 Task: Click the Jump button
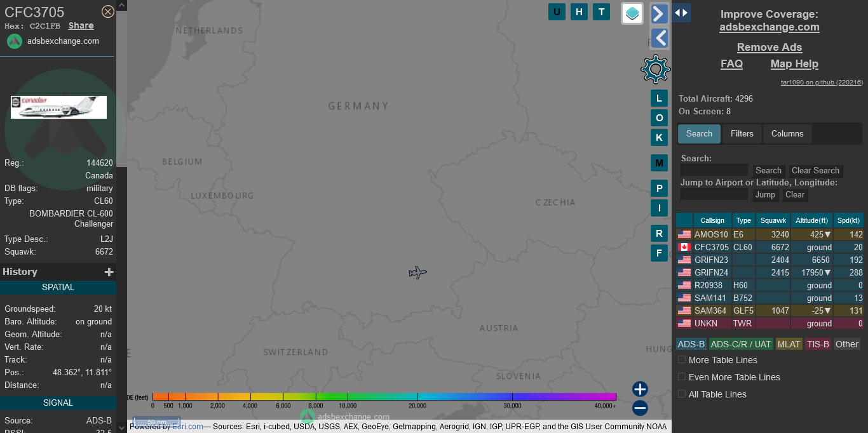765,195
